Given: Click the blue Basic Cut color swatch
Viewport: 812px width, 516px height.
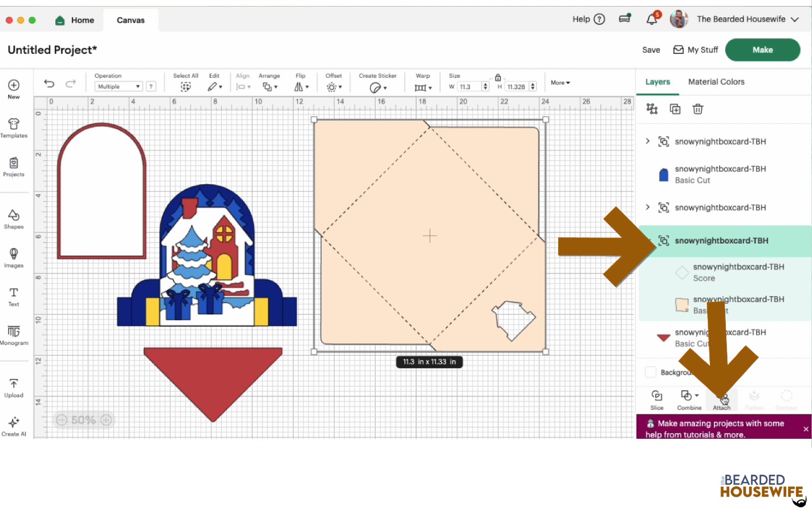Looking at the screenshot, I should coord(663,175).
